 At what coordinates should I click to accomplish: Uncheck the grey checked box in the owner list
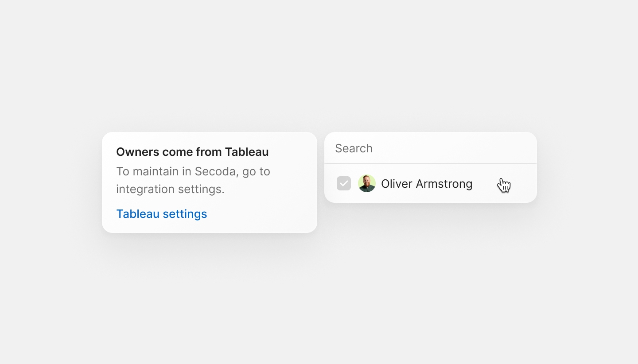tap(344, 183)
